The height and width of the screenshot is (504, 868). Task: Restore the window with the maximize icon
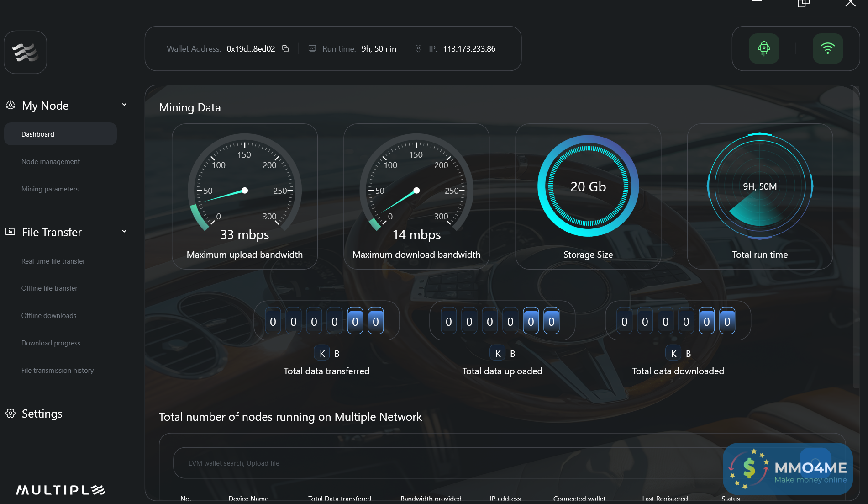click(804, 3)
